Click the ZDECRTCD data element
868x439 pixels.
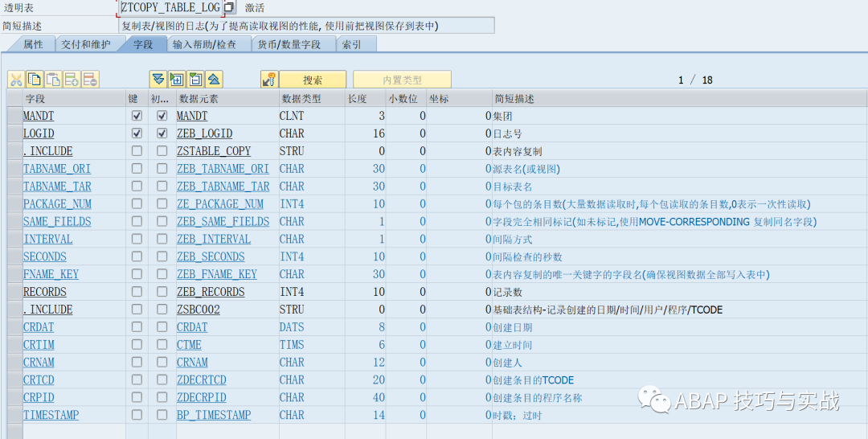click(x=202, y=380)
